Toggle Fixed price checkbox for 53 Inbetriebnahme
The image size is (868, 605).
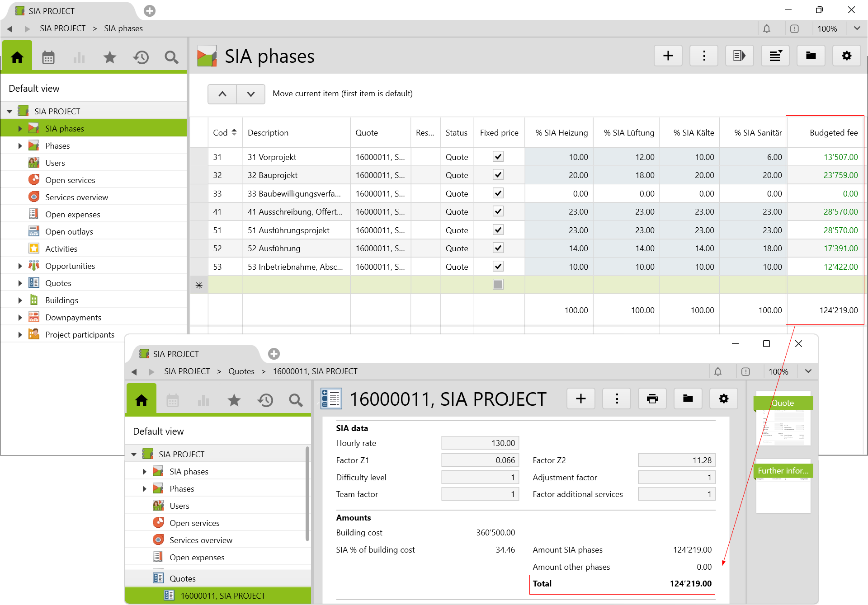(498, 267)
